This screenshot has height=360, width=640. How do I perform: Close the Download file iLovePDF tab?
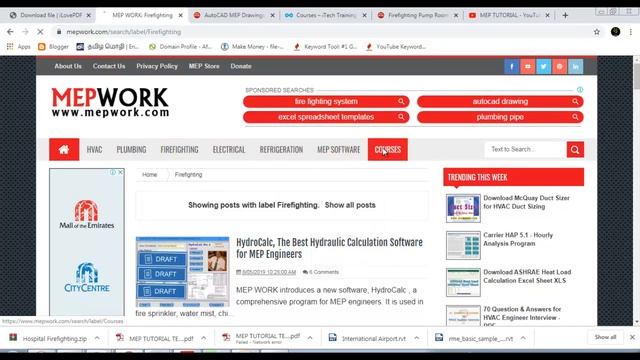(89, 15)
